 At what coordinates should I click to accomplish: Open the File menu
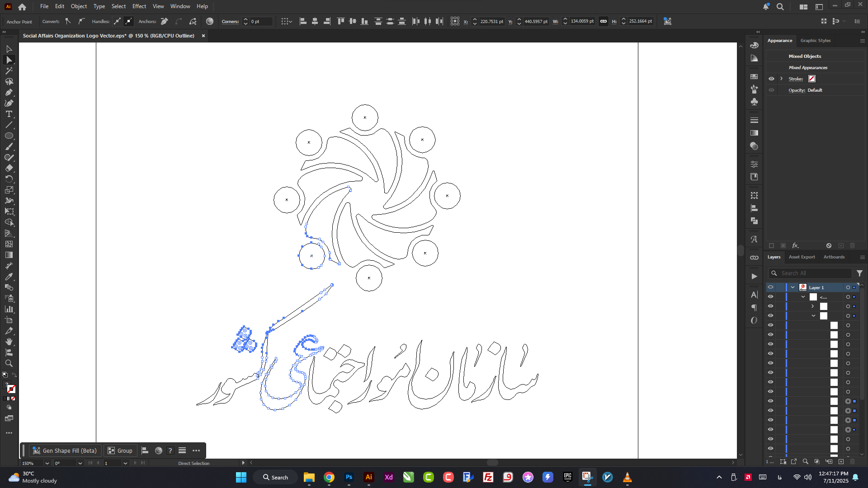click(x=44, y=6)
